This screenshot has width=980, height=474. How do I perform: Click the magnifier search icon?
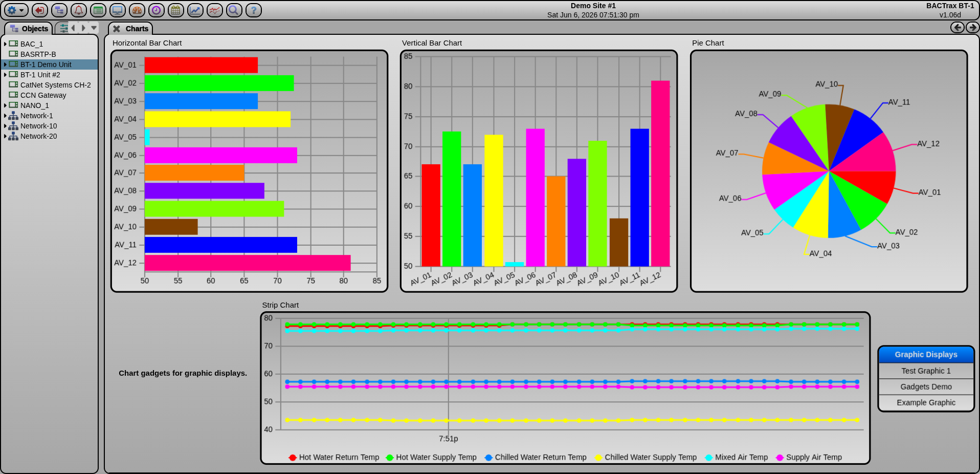234,10
